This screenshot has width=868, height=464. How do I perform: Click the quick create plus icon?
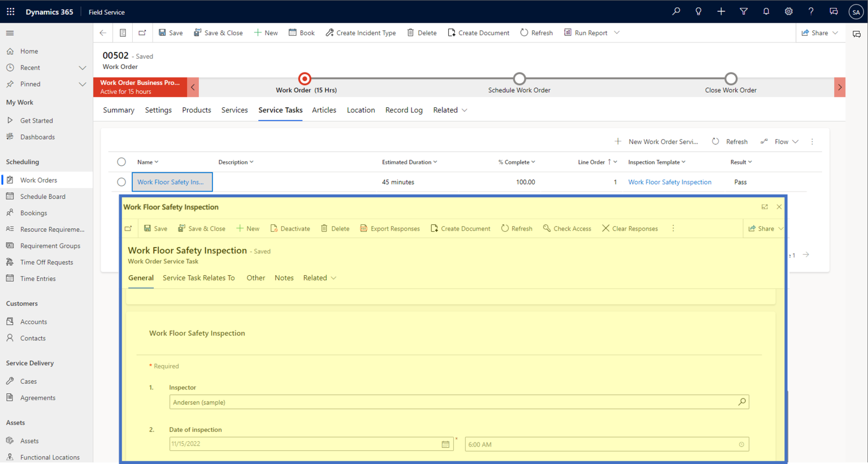(721, 11)
